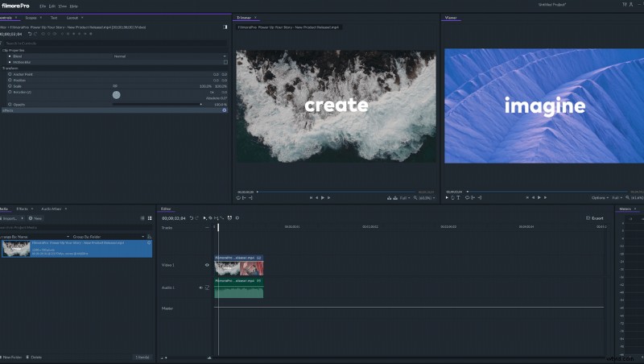The height and width of the screenshot is (364, 644).
Task: Toggle keyframing for Scale
Action: tap(10, 86)
